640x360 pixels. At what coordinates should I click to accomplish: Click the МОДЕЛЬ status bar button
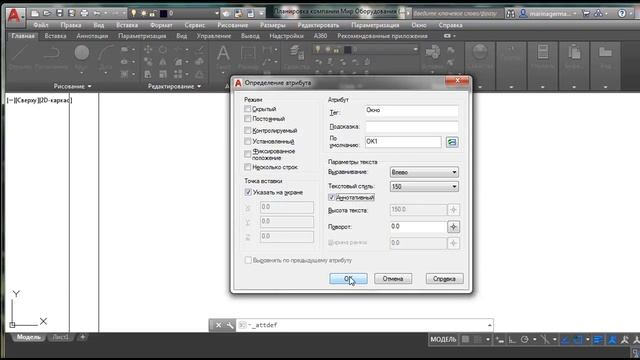[443, 339]
